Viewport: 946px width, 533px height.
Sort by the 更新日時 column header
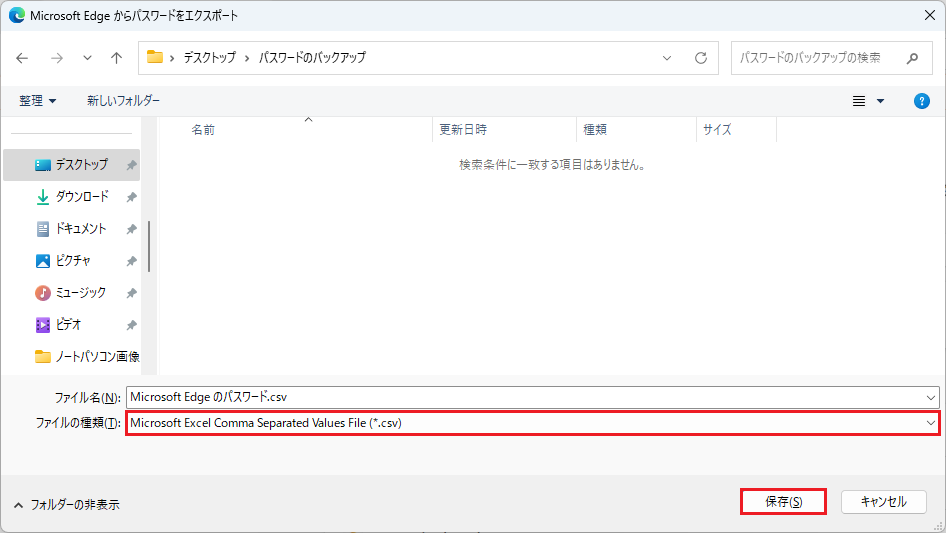[x=463, y=130]
